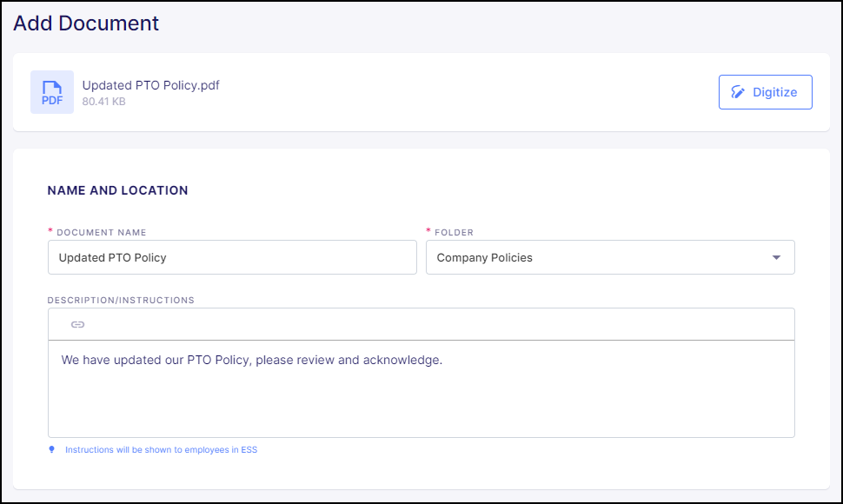Image resolution: width=843 pixels, height=504 pixels.
Task: Click the Add Document heading
Action: click(85, 23)
